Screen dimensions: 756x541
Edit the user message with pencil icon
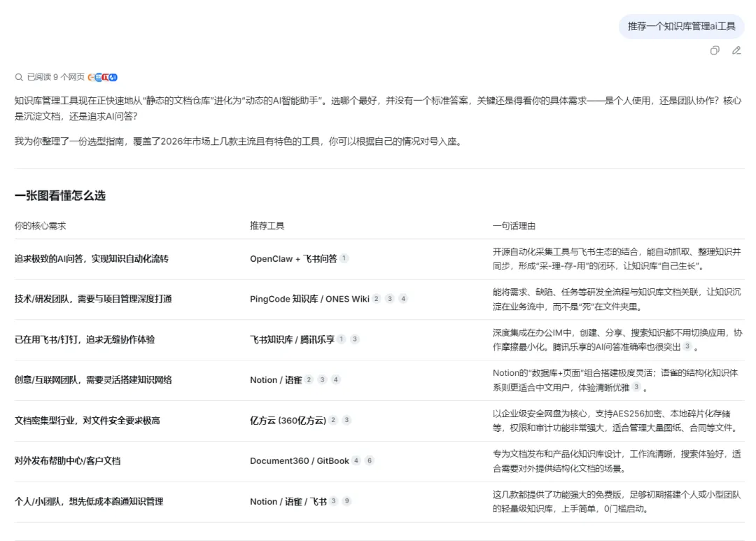coord(736,50)
